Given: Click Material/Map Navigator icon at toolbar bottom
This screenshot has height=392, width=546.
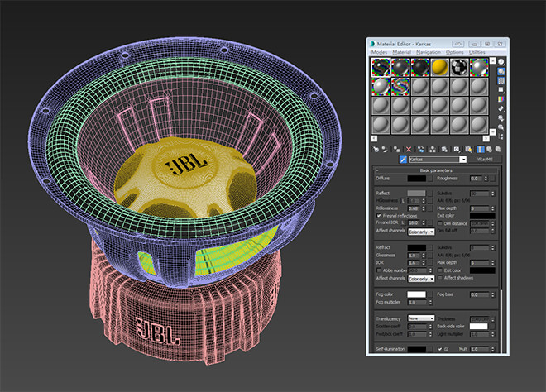Looking at the screenshot, I should (x=501, y=136).
